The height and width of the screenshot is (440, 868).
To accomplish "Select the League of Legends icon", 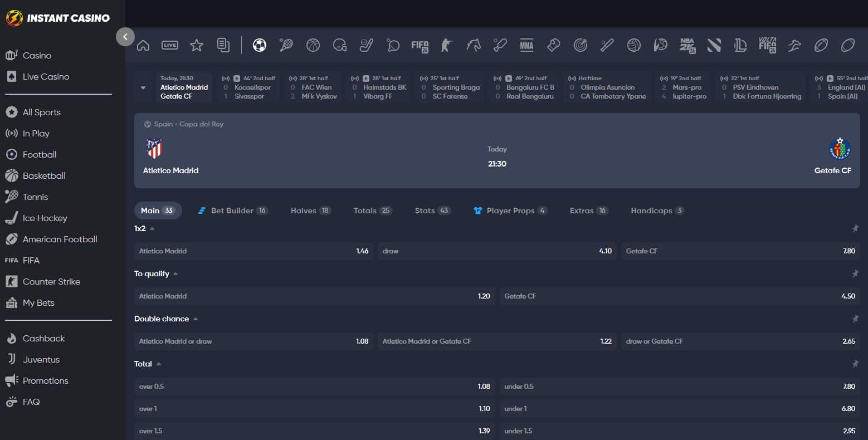I will click(740, 45).
